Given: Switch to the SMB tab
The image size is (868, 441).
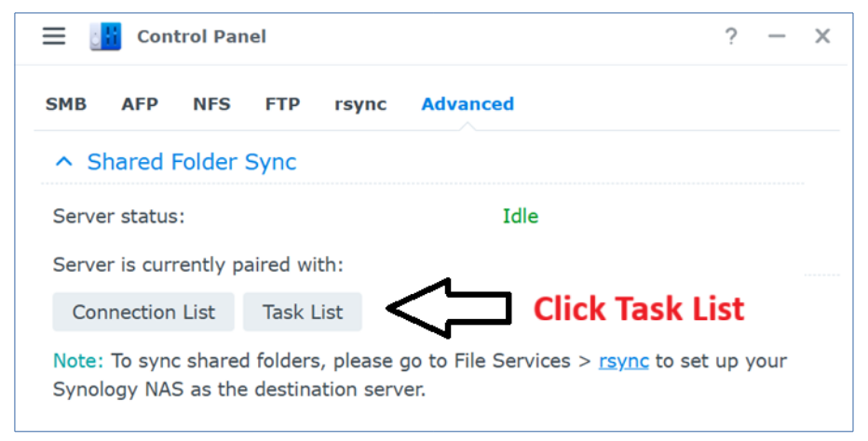Looking at the screenshot, I should tap(66, 104).
